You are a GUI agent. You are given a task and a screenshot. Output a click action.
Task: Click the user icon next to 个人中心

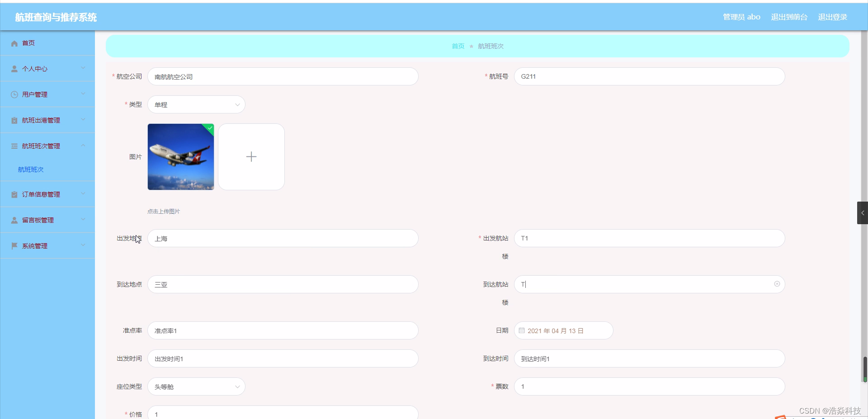pyautogui.click(x=14, y=69)
